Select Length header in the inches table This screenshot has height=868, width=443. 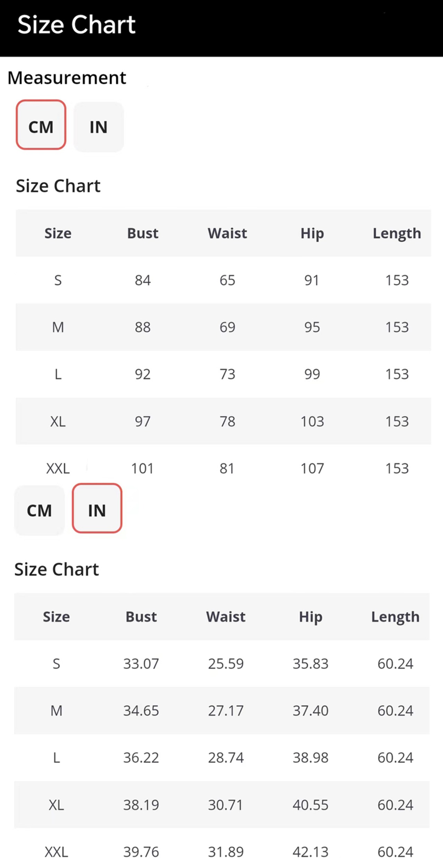tap(395, 617)
